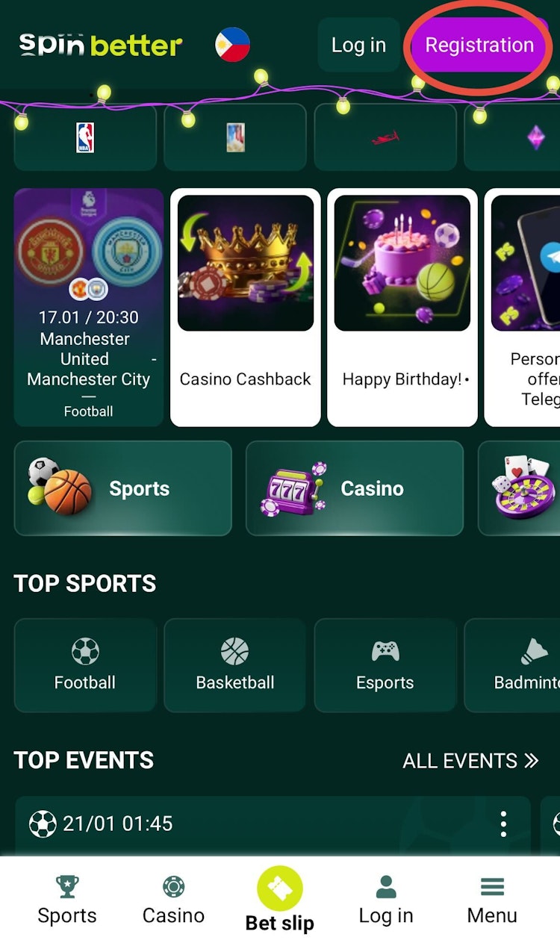Open the NBA shortcut tile
The width and height of the screenshot is (560, 943).
coord(85,137)
